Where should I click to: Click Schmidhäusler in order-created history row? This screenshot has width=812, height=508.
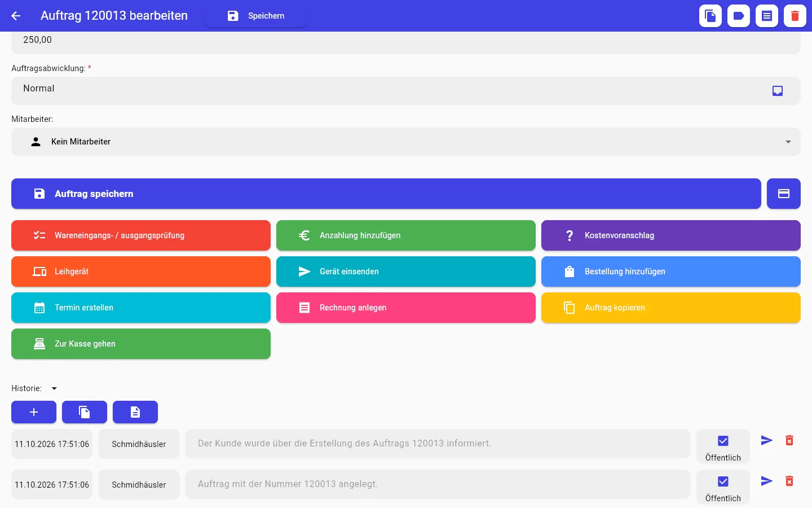139,484
